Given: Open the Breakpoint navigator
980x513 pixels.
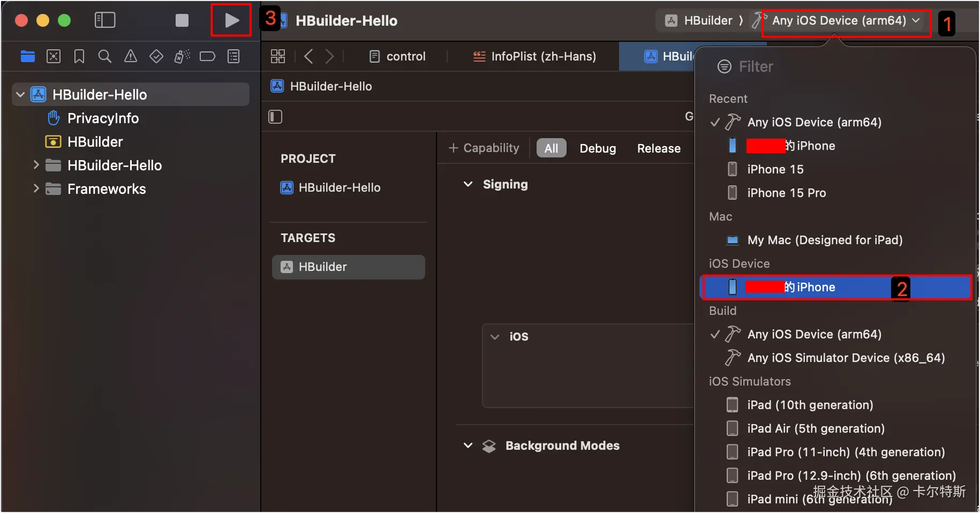Looking at the screenshot, I should 207,56.
